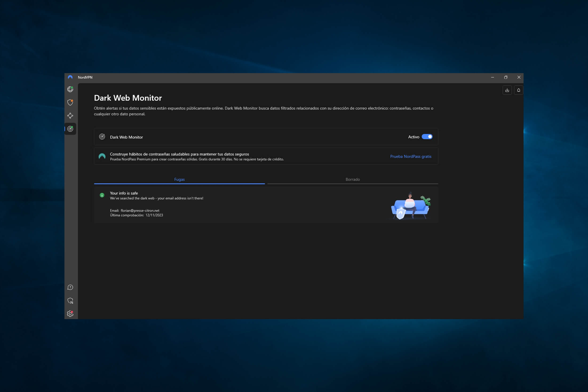
Task: Minimize the NordVPN window
Action: pos(492,78)
